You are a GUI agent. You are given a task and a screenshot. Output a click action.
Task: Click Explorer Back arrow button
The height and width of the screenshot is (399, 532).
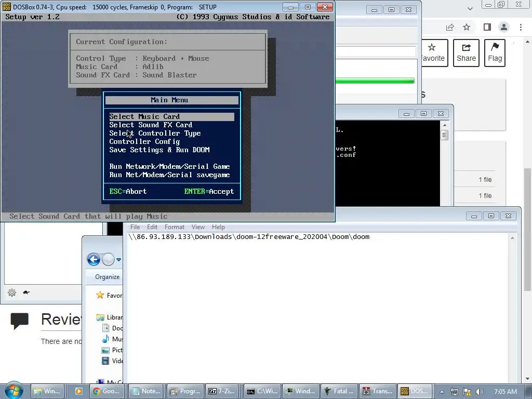[94, 260]
